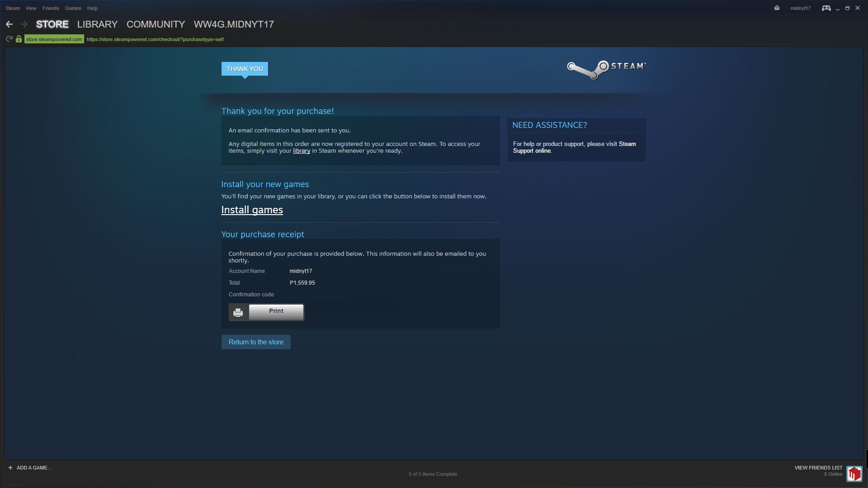868x488 pixels.
Task: Open VIEW FRIENDS LIST
Action: click(818, 468)
